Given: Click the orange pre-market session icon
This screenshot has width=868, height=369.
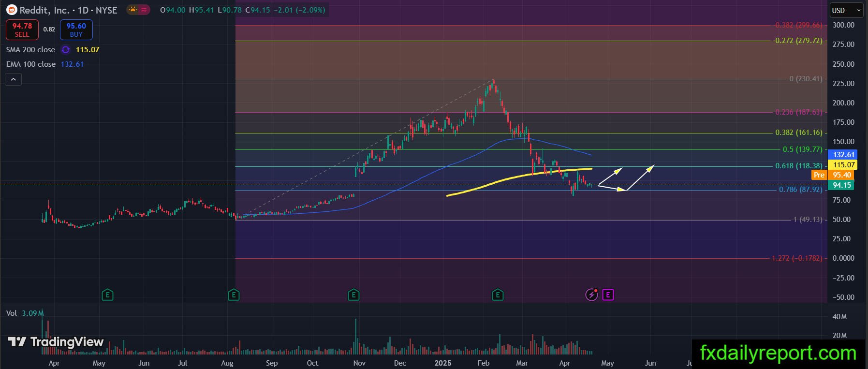Looking at the screenshot, I should tap(132, 10).
